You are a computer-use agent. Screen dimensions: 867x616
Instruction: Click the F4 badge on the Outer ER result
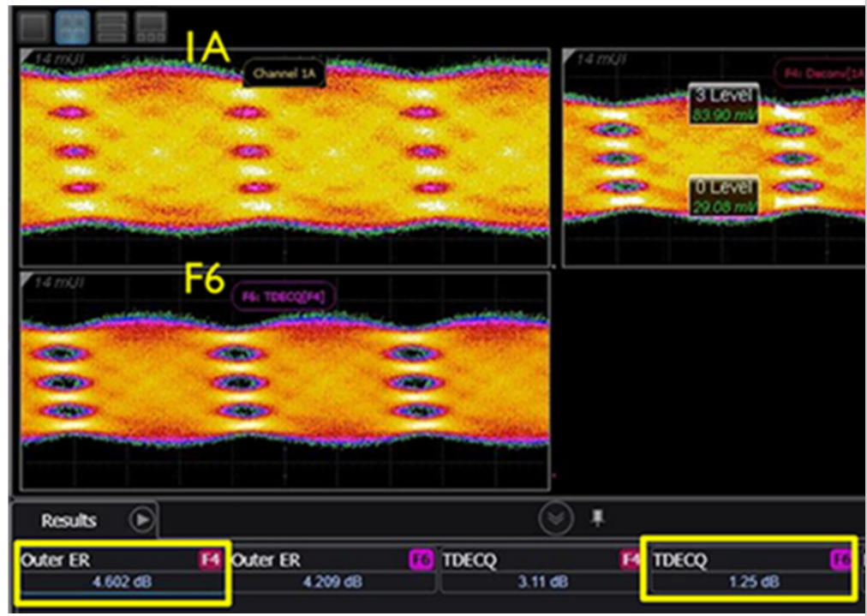[210, 560]
